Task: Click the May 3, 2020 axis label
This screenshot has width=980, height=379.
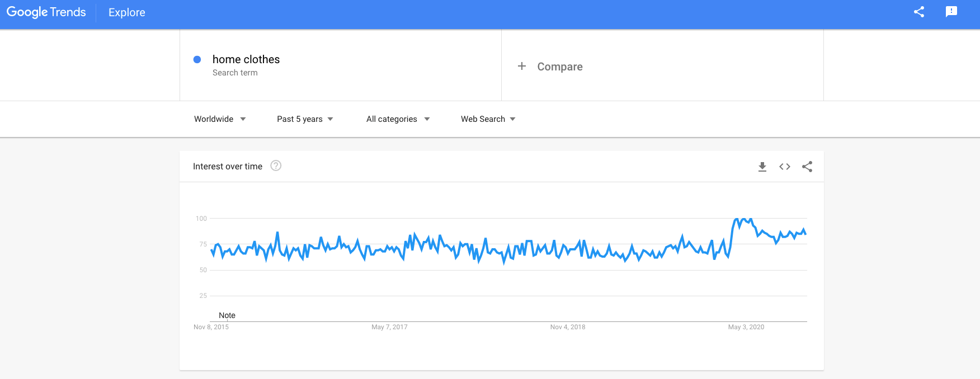Action: tap(746, 327)
